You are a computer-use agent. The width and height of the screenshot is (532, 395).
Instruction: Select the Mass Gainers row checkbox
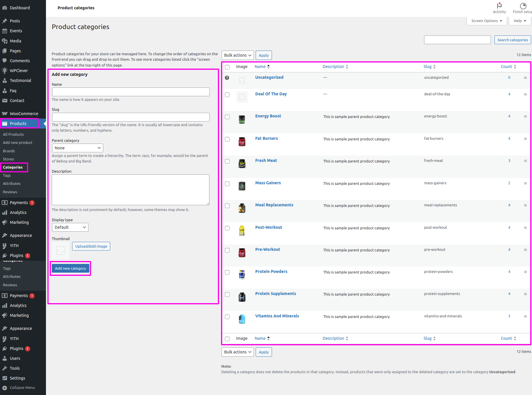(227, 184)
